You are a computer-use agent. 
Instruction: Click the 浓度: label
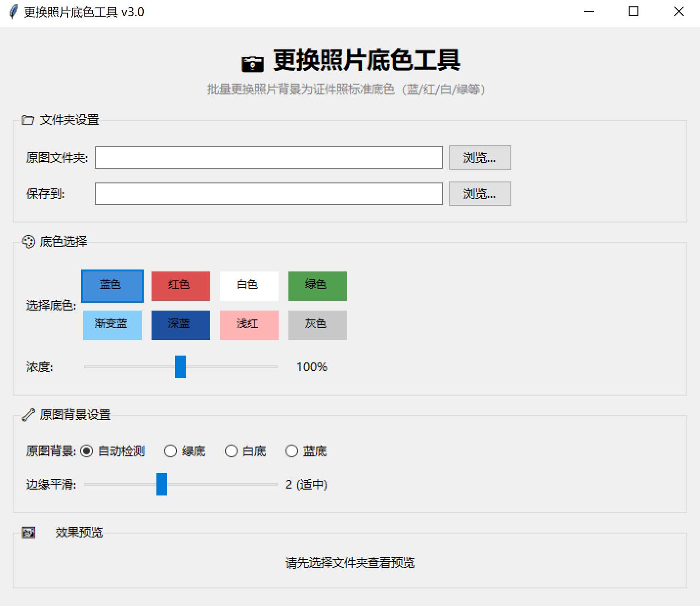pos(40,367)
